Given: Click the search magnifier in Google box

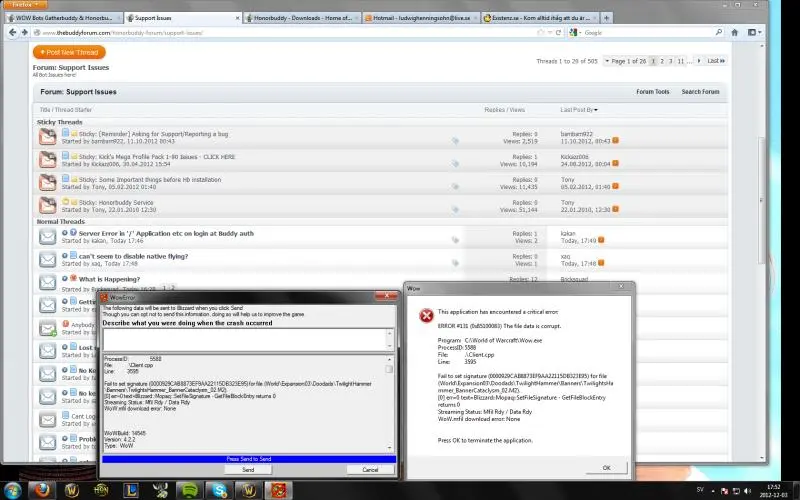Looking at the screenshot, I should coord(719,32).
